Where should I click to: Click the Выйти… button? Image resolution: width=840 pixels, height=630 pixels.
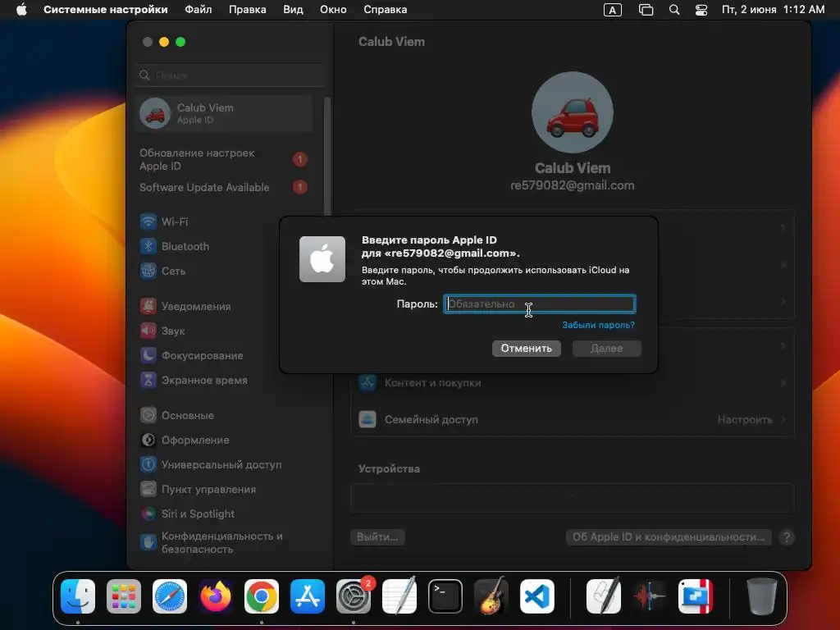pos(377,536)
